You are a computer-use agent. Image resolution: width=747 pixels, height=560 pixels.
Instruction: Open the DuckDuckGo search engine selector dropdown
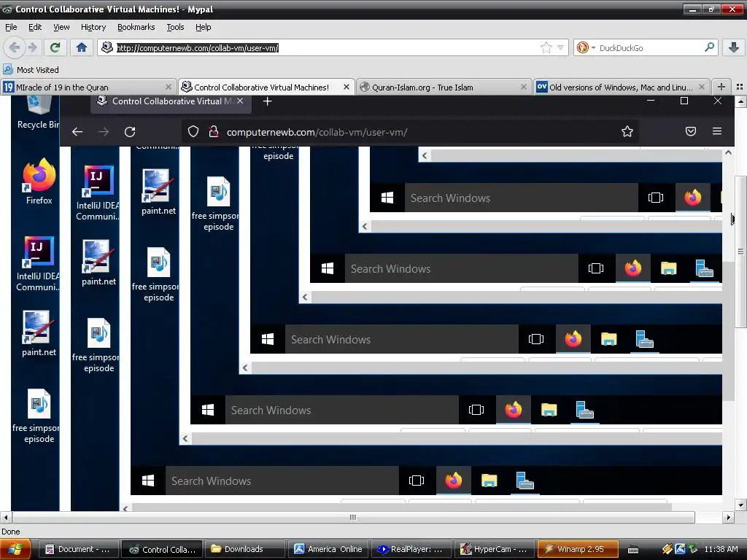point(586,47)
